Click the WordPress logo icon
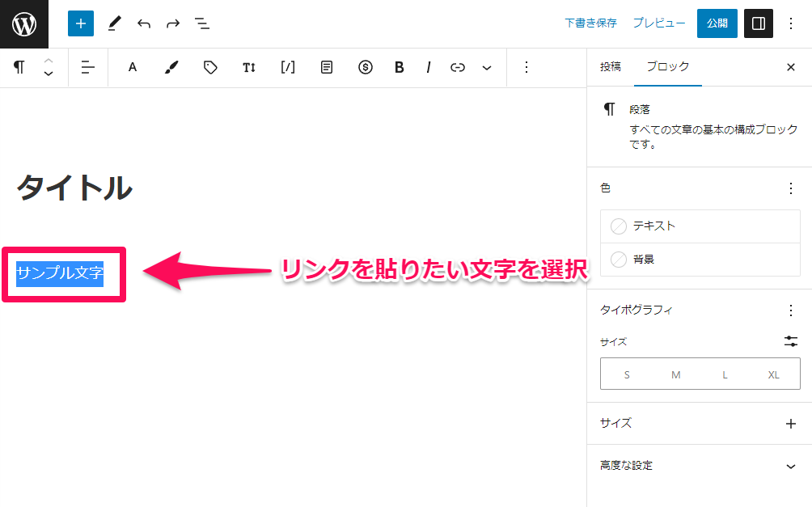Viewport: 812px width, 507px height. 24,24
